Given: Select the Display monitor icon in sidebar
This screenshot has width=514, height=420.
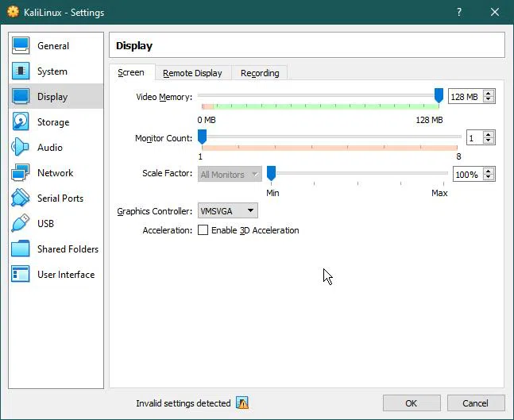Looking at the screenshot, I should 21,96.
